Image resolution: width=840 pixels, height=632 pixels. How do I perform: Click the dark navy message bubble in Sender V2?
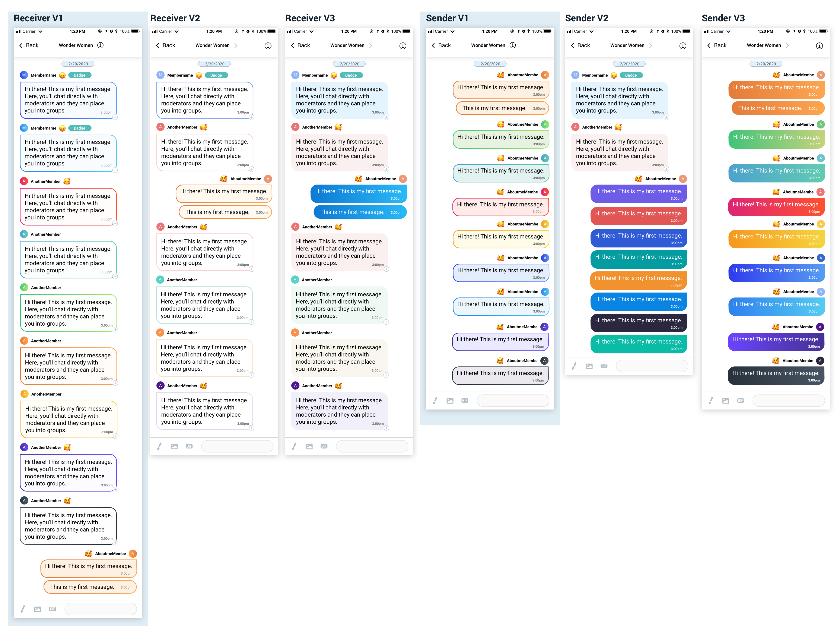coord(638,323)
